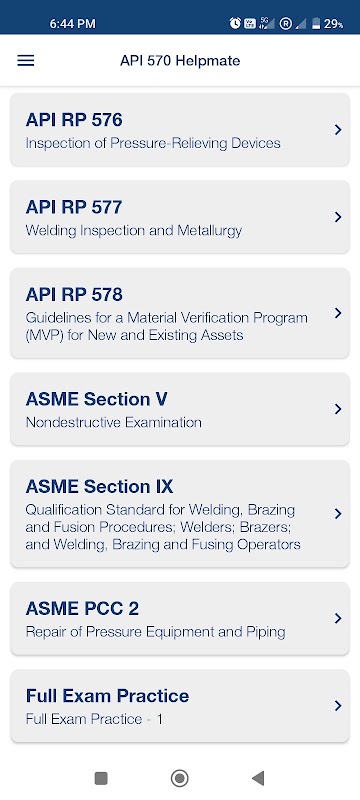
Task: Click arrow beside Full Exam Practice
Action: point(338,706)
